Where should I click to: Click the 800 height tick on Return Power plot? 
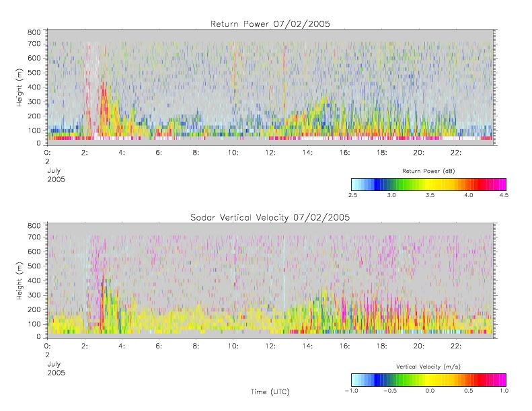click(x=34, y=32)
